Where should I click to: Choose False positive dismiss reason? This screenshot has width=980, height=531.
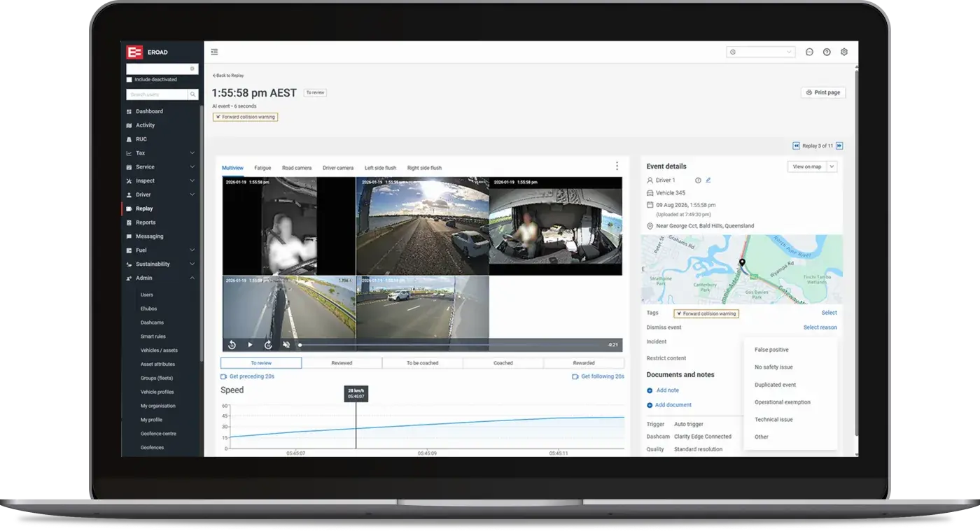[x=771, y=350]
